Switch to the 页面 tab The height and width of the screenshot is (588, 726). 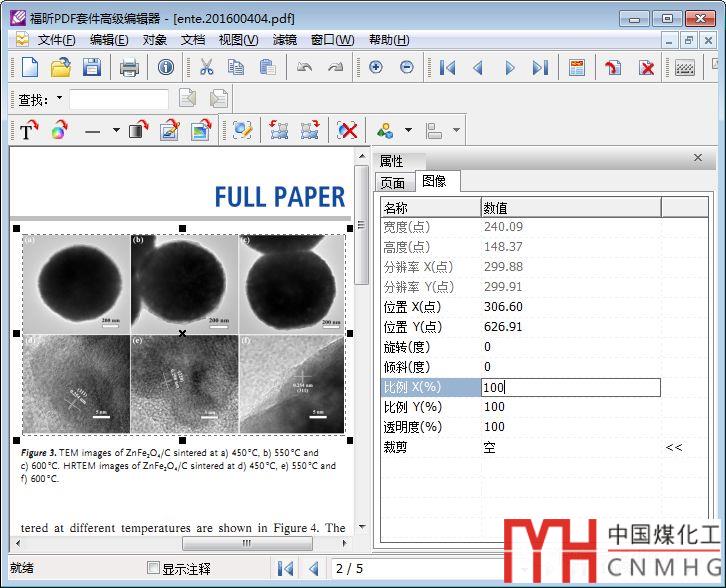tap(393, 183)
